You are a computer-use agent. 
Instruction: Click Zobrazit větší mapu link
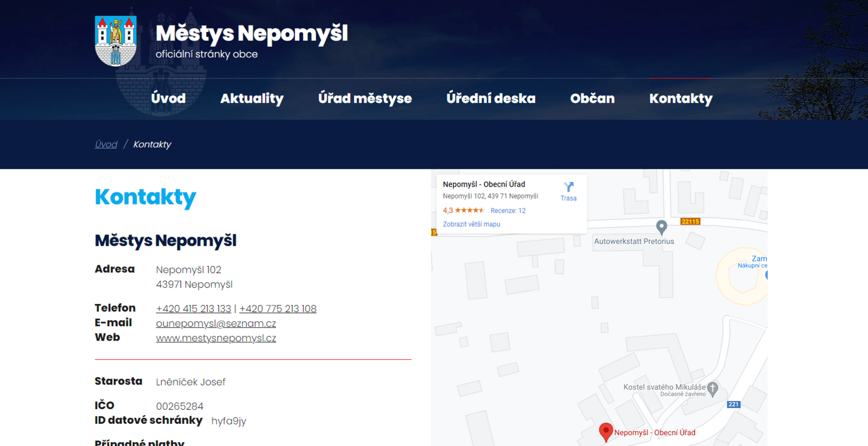point(471,224)
